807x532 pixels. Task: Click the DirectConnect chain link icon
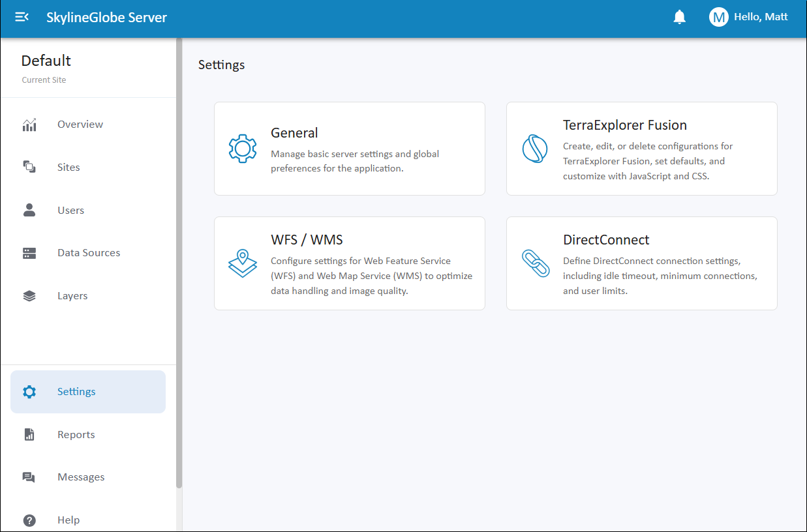coord(534,263)
